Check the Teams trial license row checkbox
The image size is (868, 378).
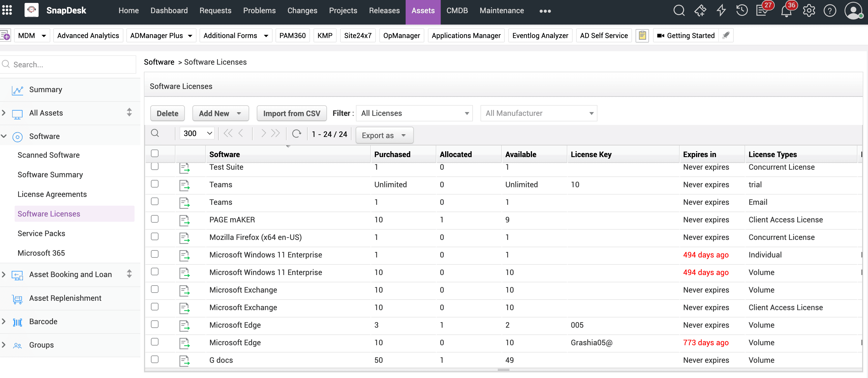point(155,184)
